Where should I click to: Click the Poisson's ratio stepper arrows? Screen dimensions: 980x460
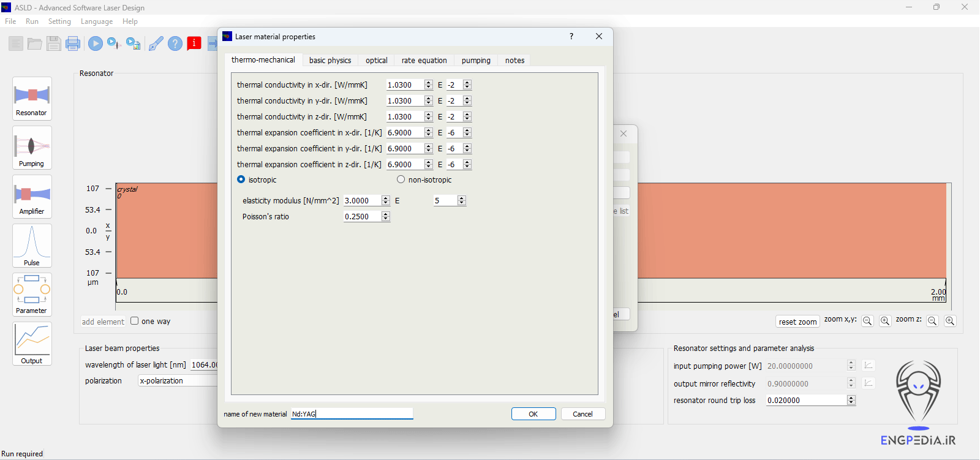pyautogui.click(x=385, y=217)
